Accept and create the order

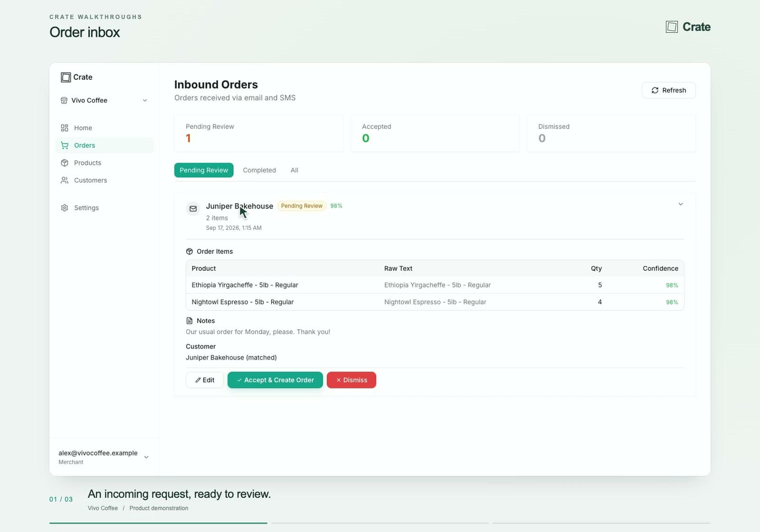pos(275,380)
